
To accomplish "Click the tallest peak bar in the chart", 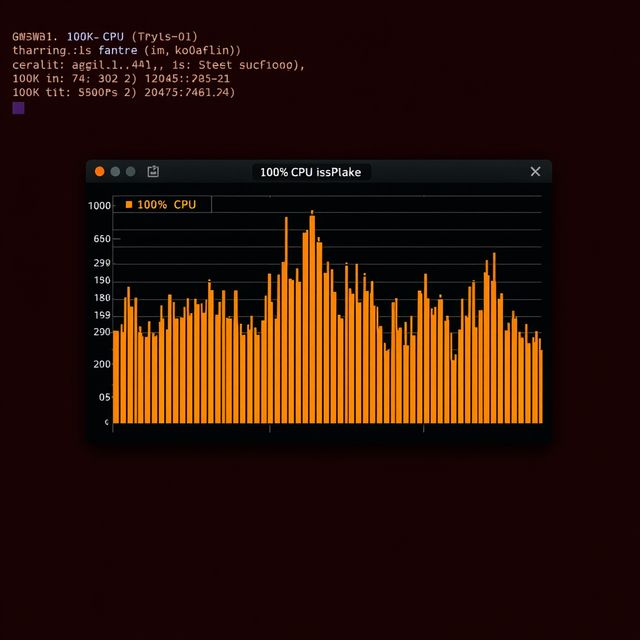I will tap(312, 317).
